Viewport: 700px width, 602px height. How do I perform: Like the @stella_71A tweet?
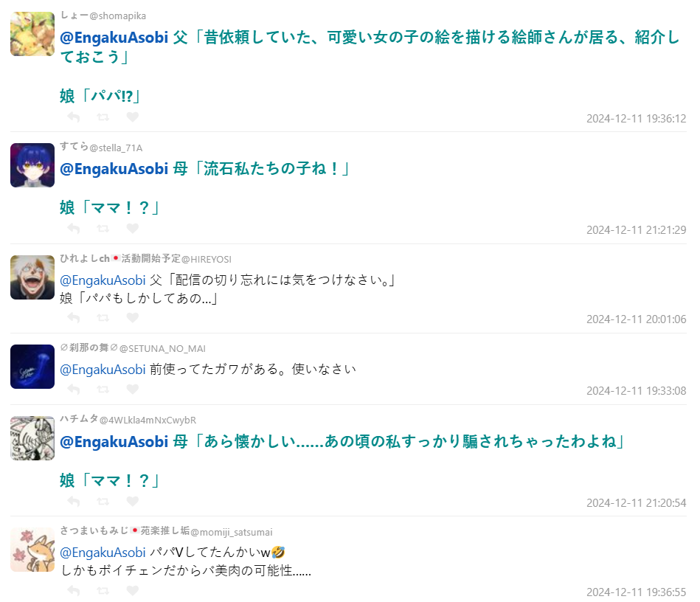[x=133, y=228]
